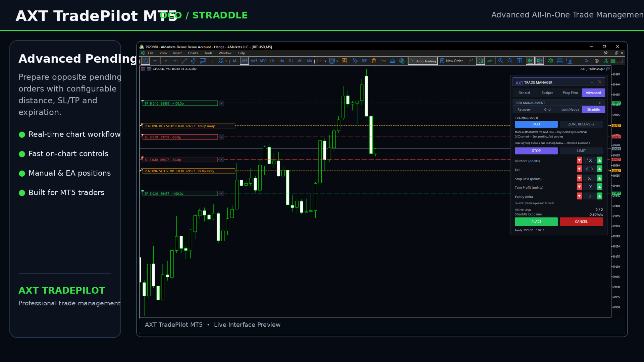Toggle chart shift from right edge
The width and height of the screenshot is (644, 362).
tap(540, 61)
